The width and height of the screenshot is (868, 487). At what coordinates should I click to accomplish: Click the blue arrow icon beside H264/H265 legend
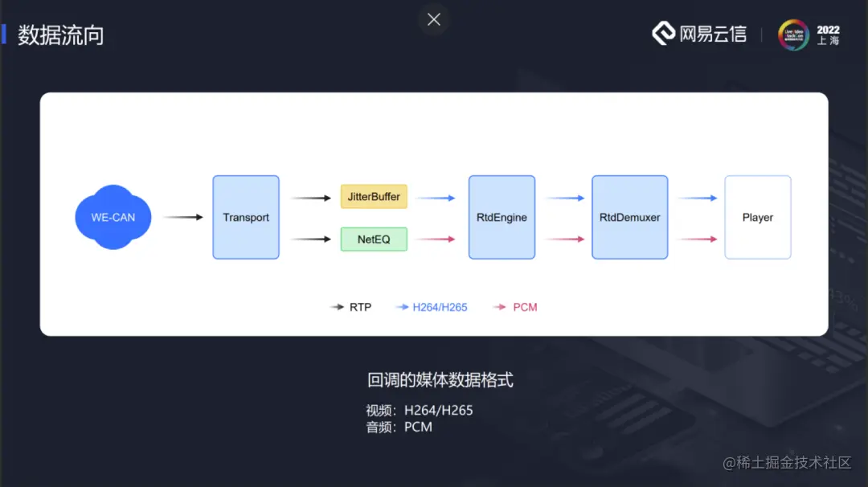(x=402, y=307)
